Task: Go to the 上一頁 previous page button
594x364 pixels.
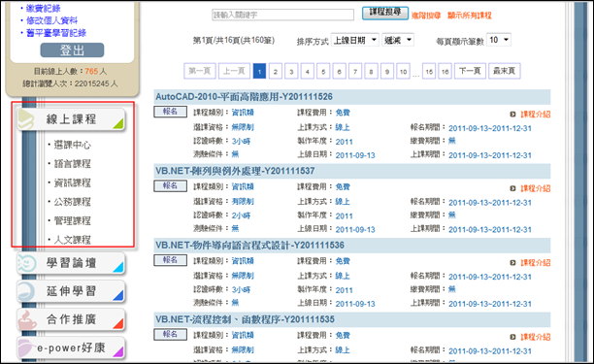Action: (234, 71)
